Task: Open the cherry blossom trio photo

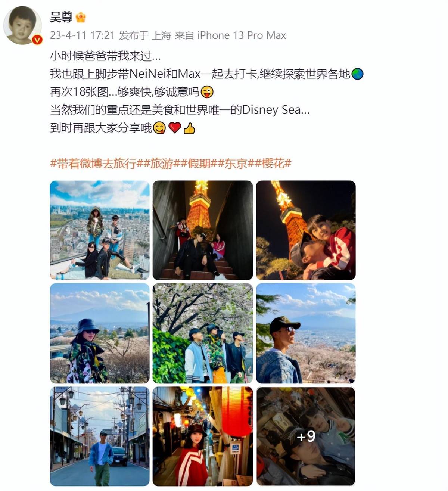Action: (203, 333)
